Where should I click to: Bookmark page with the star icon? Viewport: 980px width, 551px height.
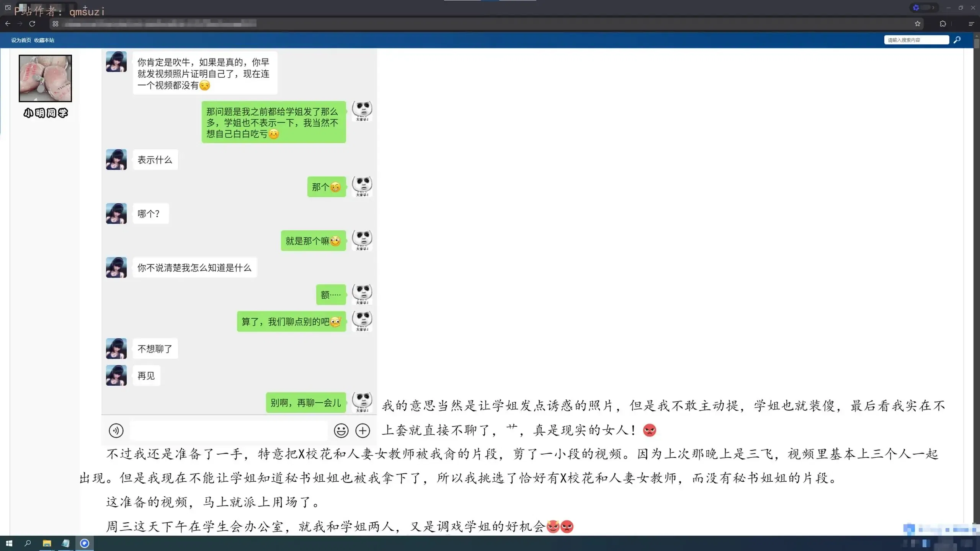[918, 24]
